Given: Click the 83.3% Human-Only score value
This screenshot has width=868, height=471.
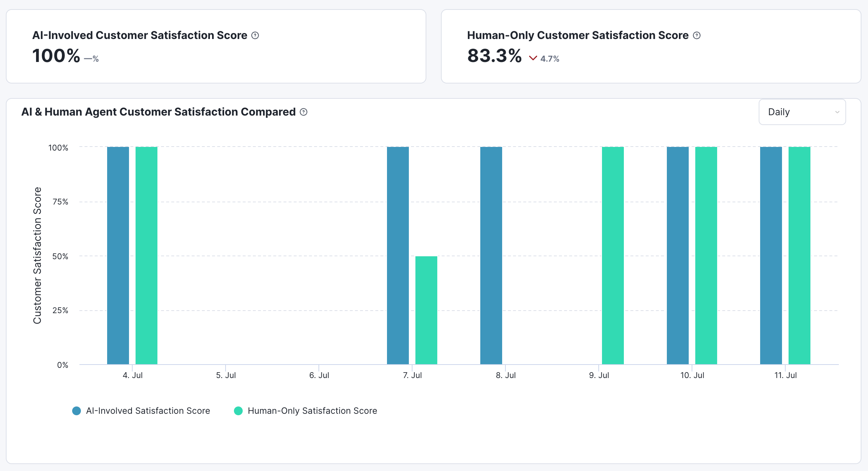Looking at the screenshot, I should (x=494, y=56).
